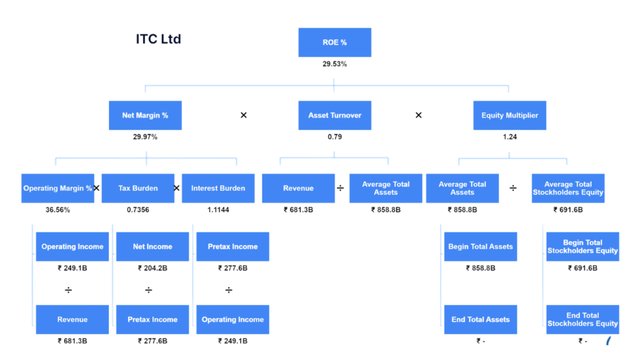Click ₹ 249.1B under Operating Income above the division sign

coord(72,268)
